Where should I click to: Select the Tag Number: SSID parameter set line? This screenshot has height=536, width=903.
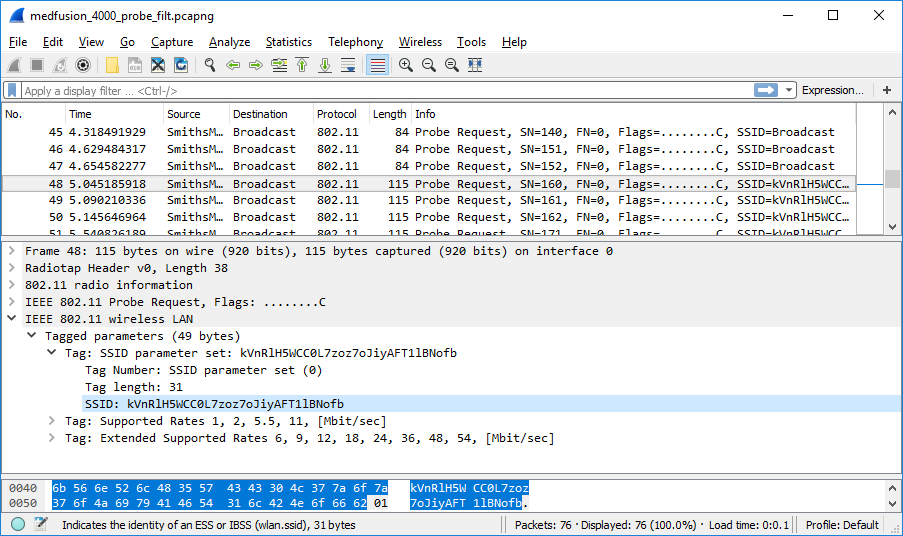pos(204,370)
